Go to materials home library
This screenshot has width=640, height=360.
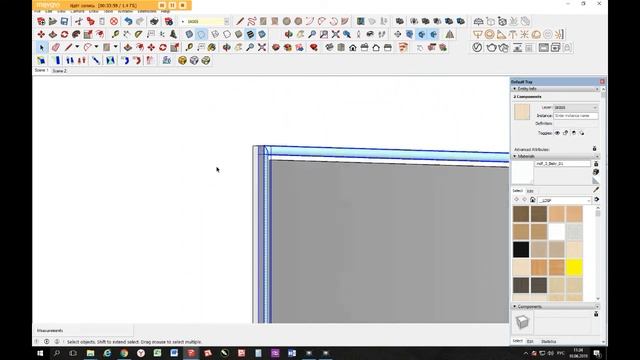(x=533, y=200)
